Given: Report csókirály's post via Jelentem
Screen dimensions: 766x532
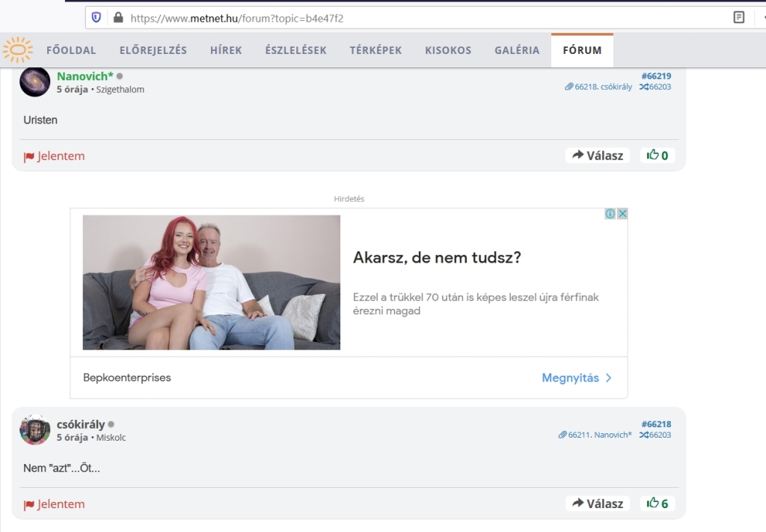Looking at the screenshot, I should tap(54, 504).
